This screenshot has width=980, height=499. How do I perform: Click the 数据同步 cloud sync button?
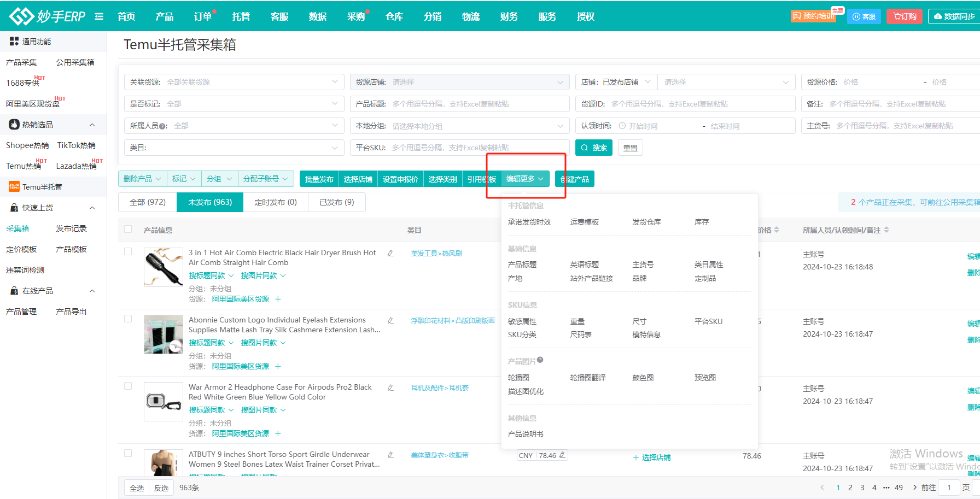tap(954, 16)
